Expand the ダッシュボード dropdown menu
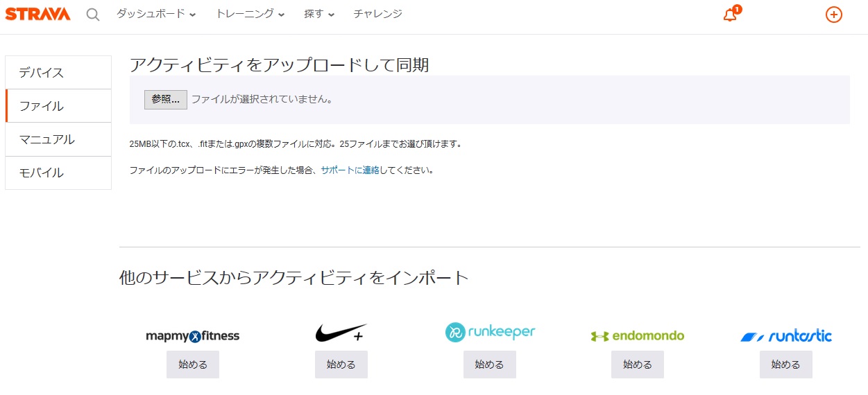The image size is (868, 395). click(x=156, y=14)
